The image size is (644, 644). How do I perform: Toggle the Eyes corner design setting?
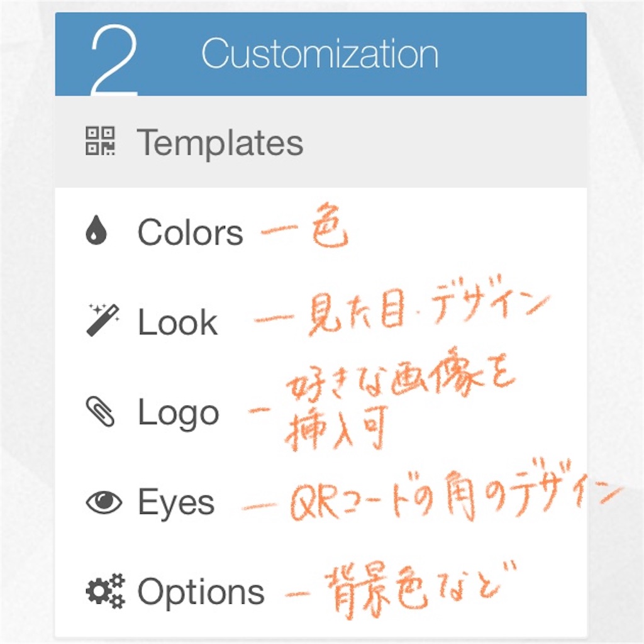tap(176, 501)
